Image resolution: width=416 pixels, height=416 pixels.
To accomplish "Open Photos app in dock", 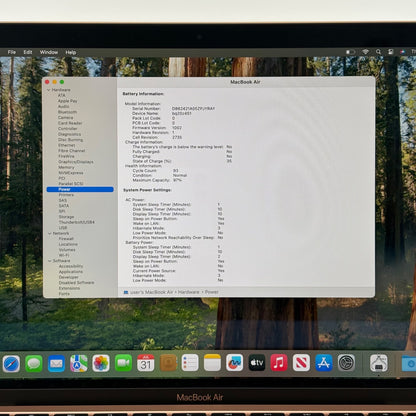I will point(101,363).
